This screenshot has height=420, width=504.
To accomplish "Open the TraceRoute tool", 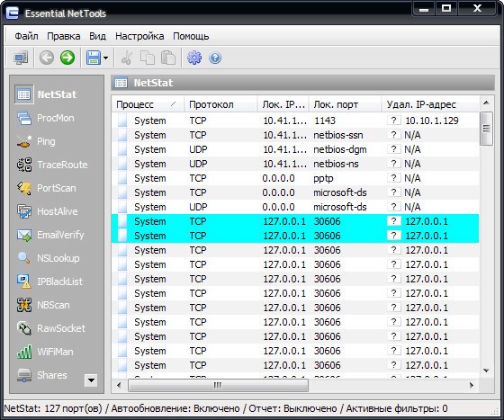I will pos(52,165).
